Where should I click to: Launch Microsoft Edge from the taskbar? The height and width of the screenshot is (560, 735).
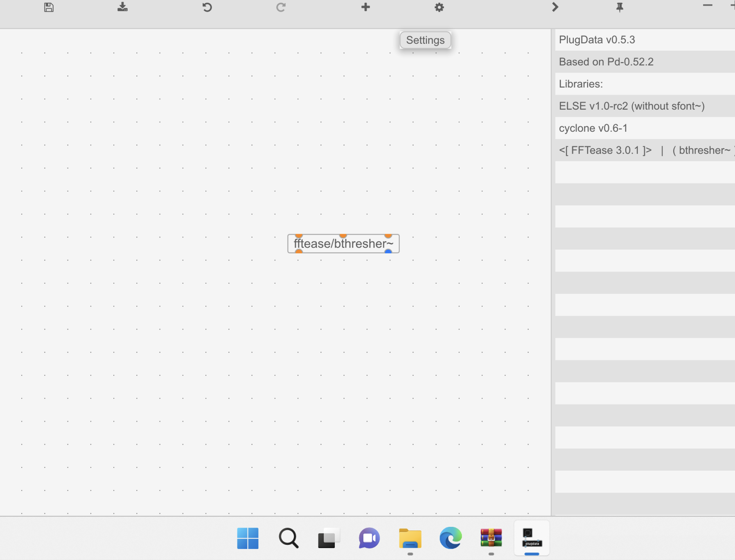(450, 538)
